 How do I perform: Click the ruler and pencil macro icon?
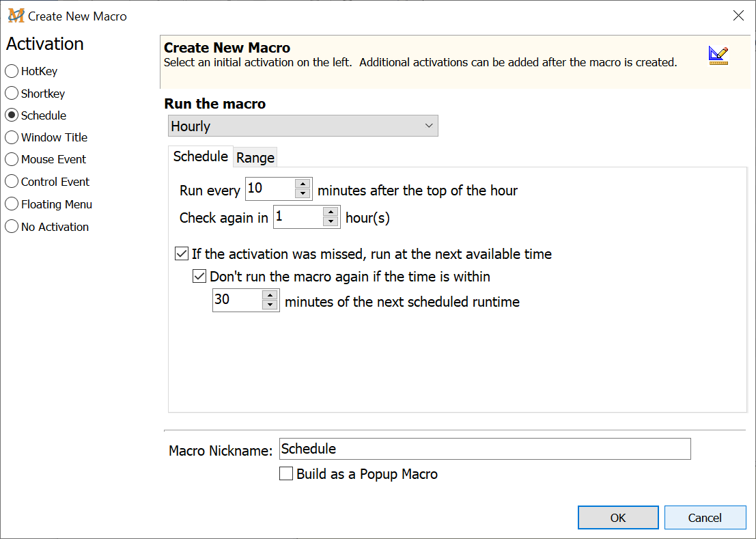click(x=718, y=56)
